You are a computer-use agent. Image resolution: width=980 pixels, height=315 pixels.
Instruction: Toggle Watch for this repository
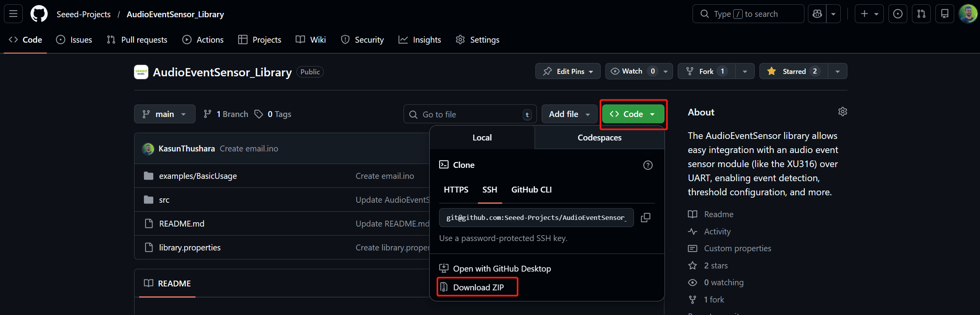click(x=632, y=71)
